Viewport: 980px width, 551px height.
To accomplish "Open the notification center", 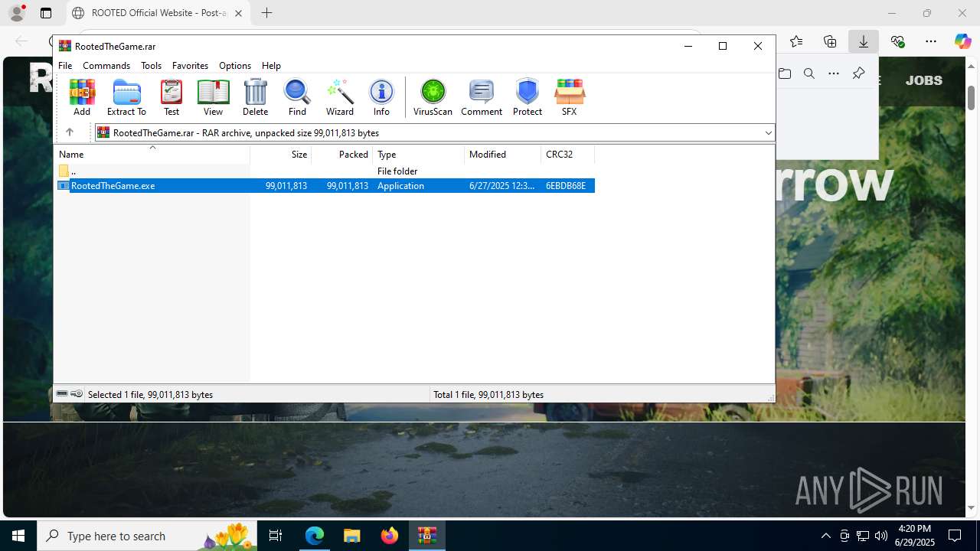I will (x=955, y=536).
